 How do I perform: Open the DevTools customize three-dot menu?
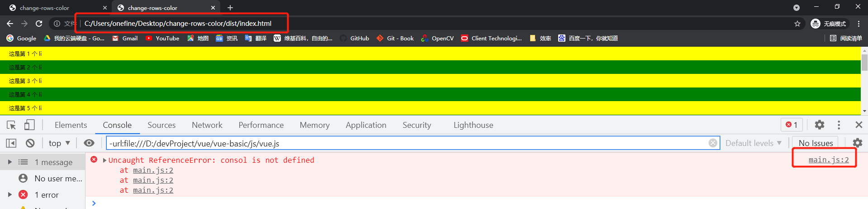point(839,125)
